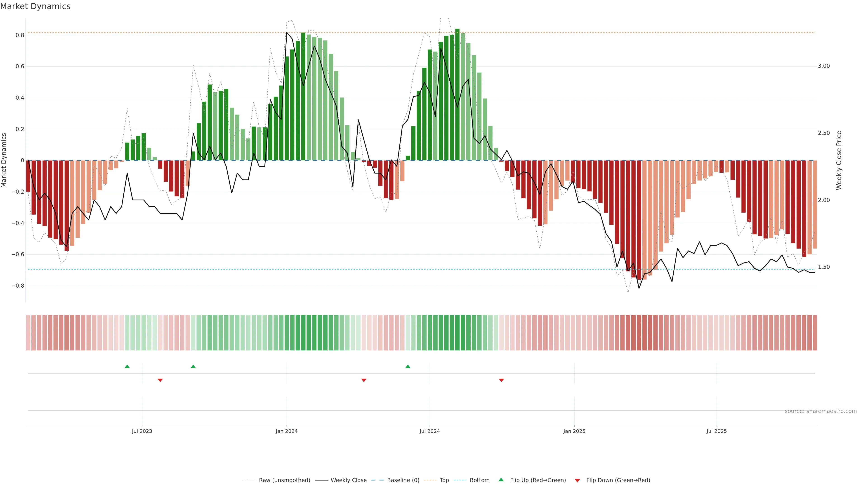Viewport: 868px width, 488px height.
Task: Click the last red flip-down triangle marker
Action: tap(501, 380)
